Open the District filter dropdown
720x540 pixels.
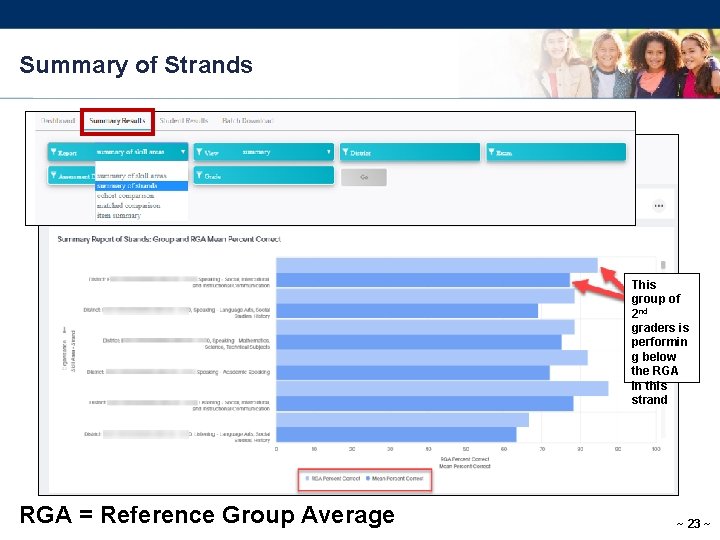pos(410,152)
